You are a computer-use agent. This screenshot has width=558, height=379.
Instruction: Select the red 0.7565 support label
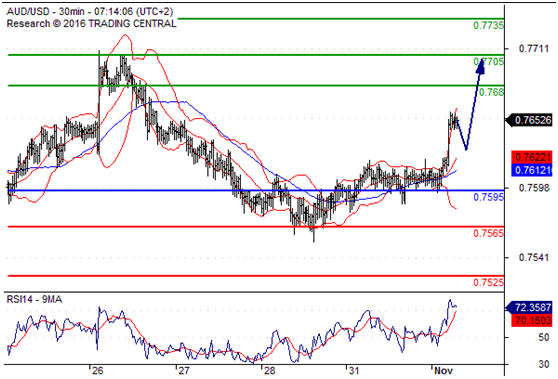(488, 233)
